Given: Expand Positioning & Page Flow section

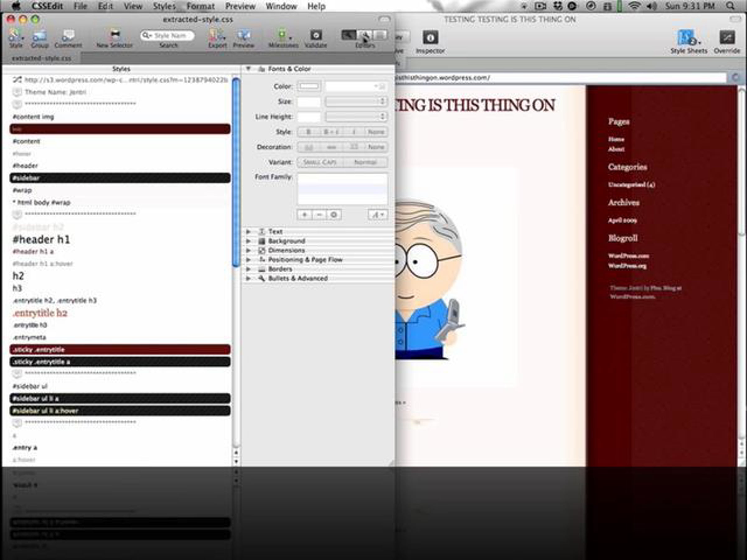Looking at the screenshot, I should tap(248, 259).
